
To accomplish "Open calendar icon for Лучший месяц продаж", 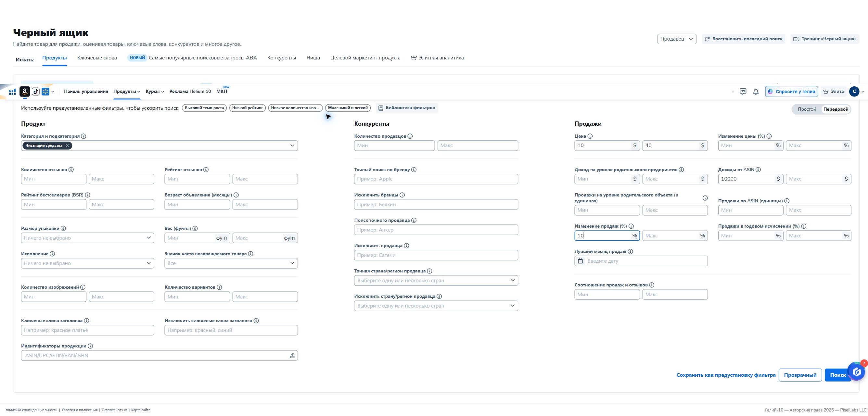I will [x=580, y=261].
